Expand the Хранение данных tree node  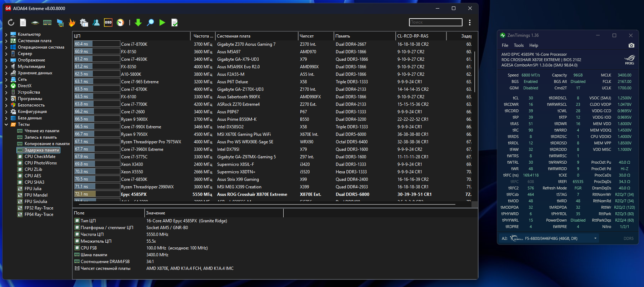pyautogui.click(x=6, y=73)
